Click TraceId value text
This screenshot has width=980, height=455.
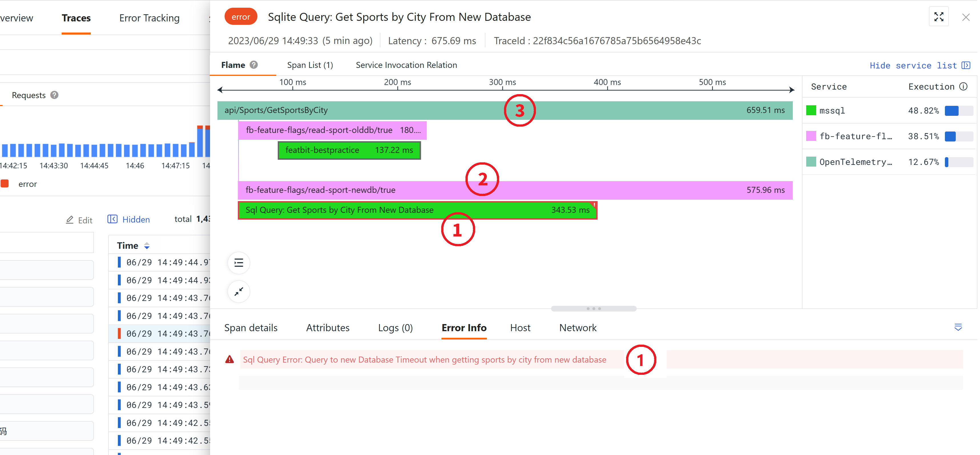617,41
